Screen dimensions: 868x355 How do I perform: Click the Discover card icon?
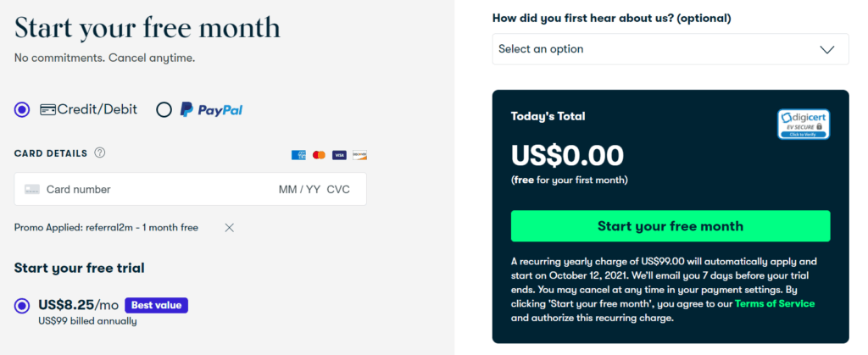click(359, 155)
